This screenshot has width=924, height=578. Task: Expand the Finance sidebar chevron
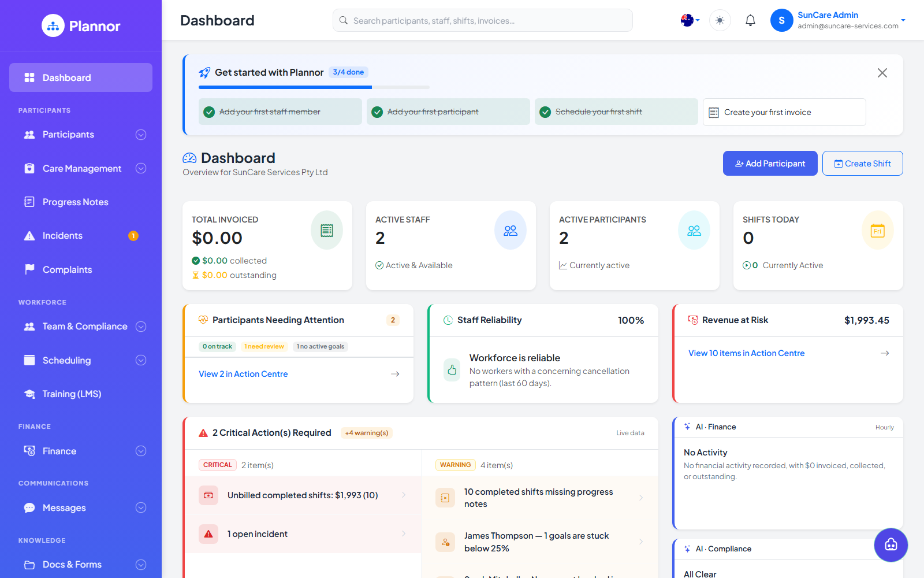click(141, 451)
